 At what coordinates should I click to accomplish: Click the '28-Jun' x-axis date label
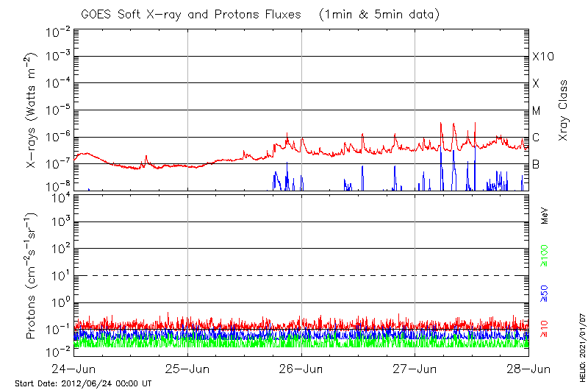pos(528,369)
